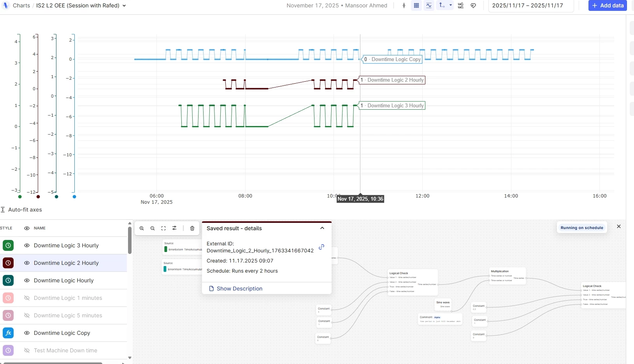
Task: Open fx style icon for Downtime Logic Copy
Action: point(8,333)
